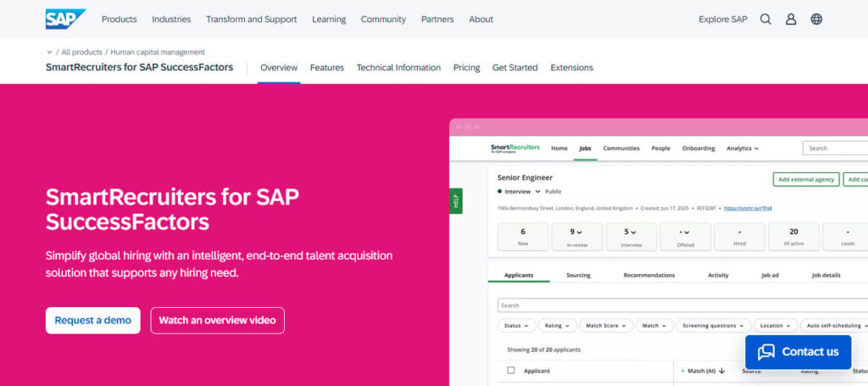
Task: Click the 6 New stage card
Action: [523, 237]
